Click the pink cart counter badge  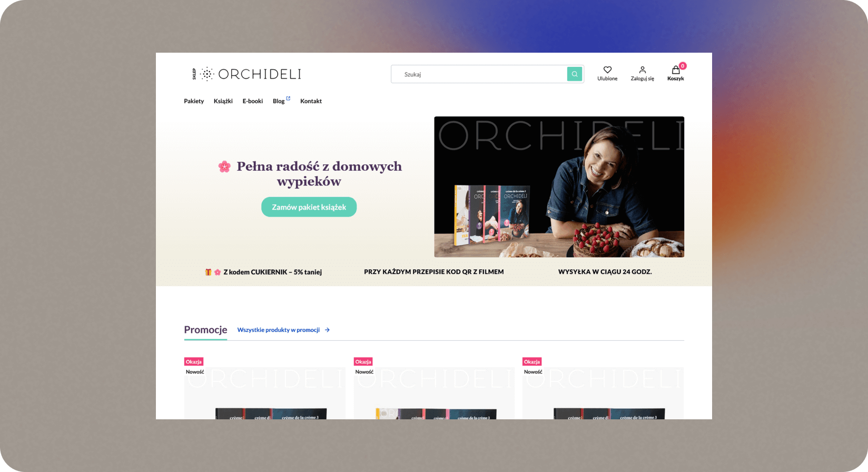(683, 66)
